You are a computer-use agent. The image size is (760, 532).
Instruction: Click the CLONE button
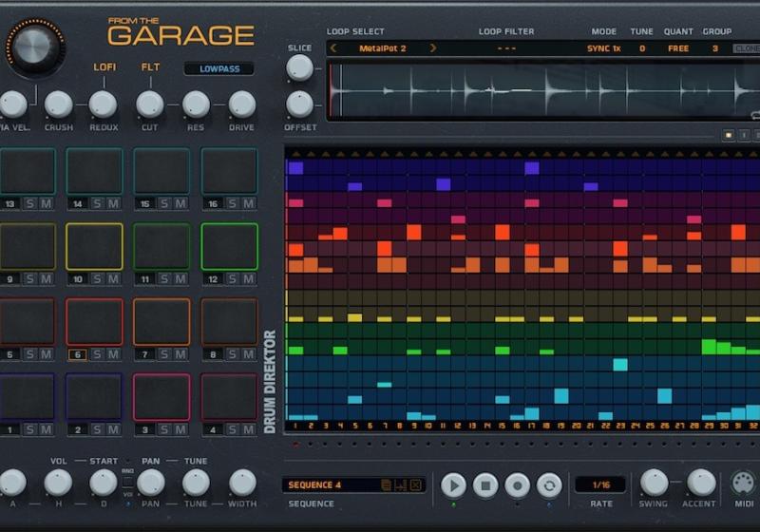(747, 47)
